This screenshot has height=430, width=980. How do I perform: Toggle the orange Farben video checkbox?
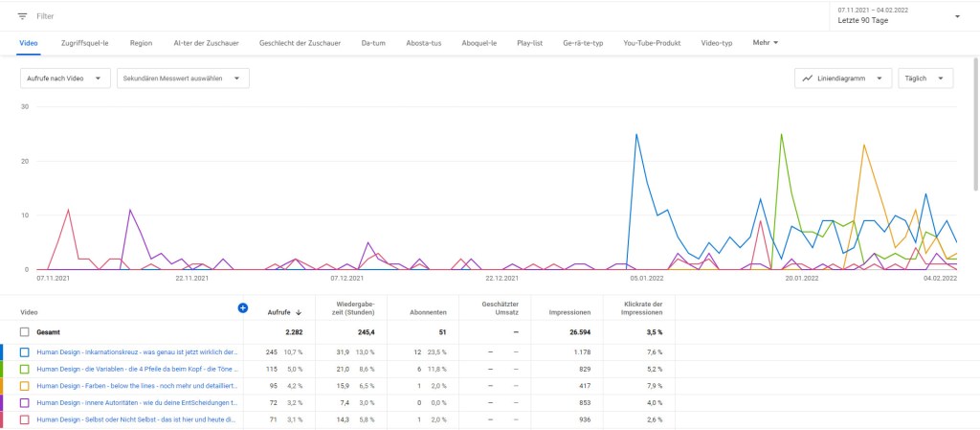coord(25,386)
